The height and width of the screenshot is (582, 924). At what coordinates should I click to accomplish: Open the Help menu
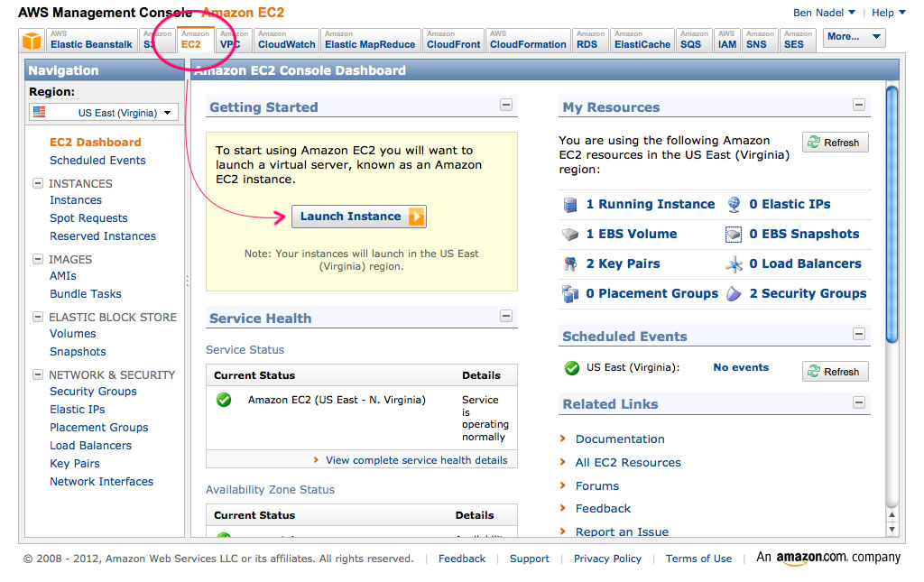pyautogui.click(x=889, y=13)
